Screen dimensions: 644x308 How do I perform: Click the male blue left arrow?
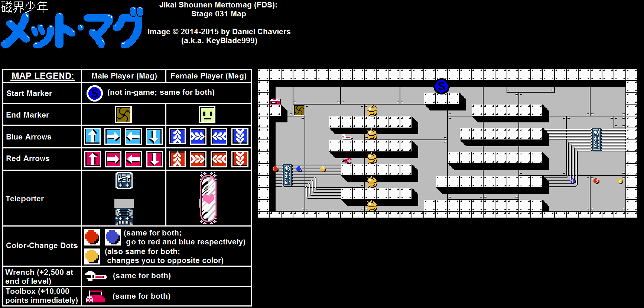[133, 137]
